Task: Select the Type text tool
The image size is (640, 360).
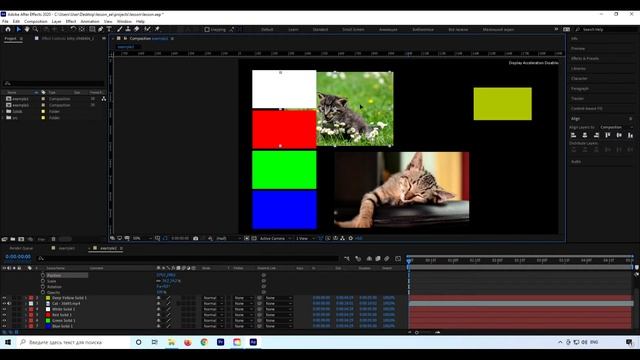Action: click(109, 29)
